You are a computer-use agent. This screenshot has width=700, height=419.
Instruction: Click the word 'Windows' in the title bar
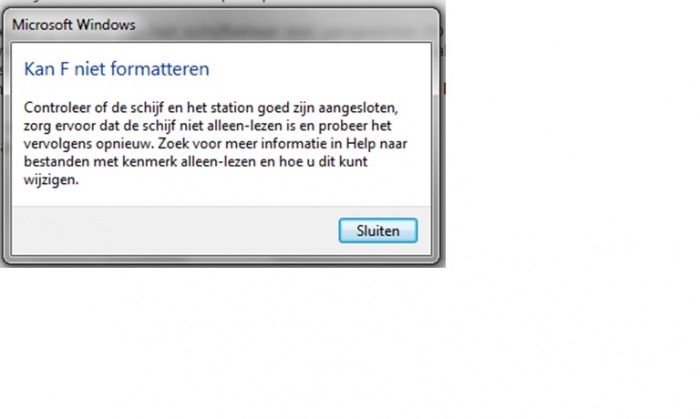point(105,25)
